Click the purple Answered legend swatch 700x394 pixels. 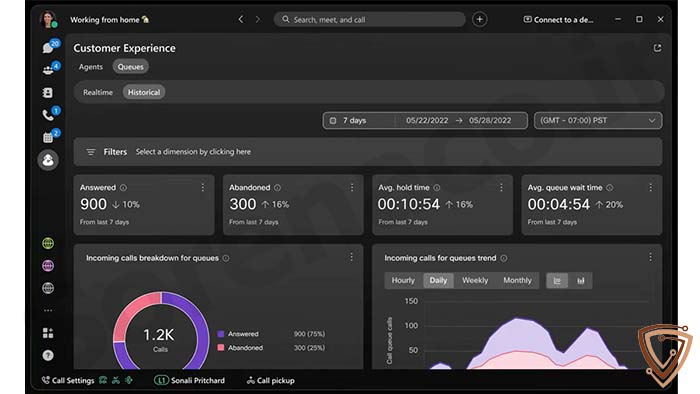221,334
